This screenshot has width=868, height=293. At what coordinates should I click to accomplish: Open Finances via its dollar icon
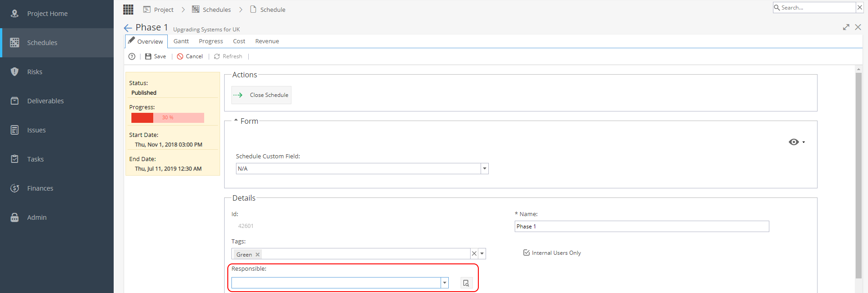[x=15, y=188]
